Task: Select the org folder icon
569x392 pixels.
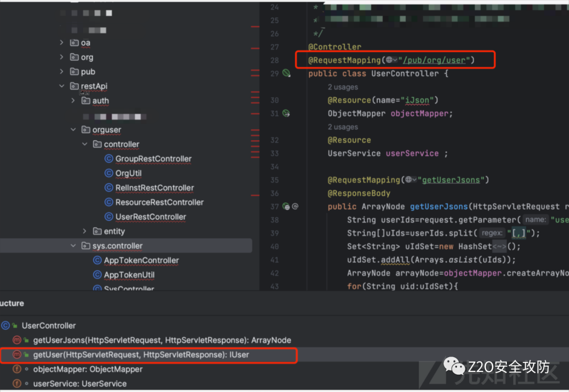Action: pyautogui.click(x=74, y=57)
